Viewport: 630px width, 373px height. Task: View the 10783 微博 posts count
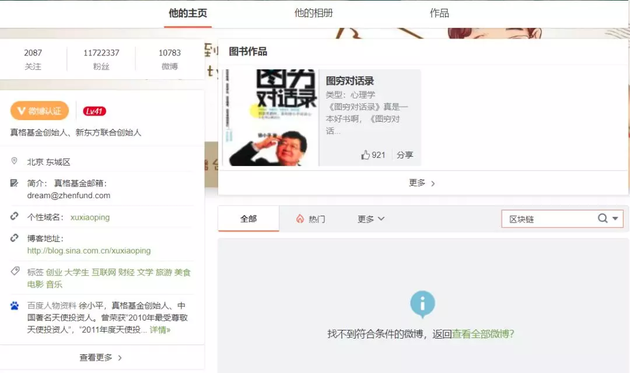pos(170,59)
